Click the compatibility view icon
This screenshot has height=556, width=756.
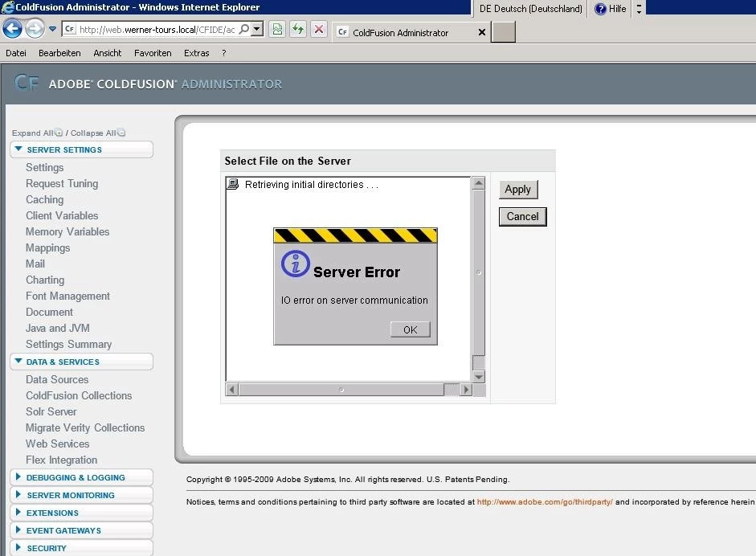click(x=277, y=29)
